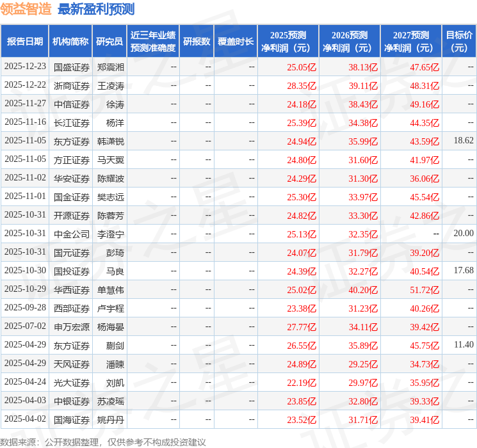Click analyst name 徐涛
The width and height of the screenshot is (477, 448).
(115, 104)
